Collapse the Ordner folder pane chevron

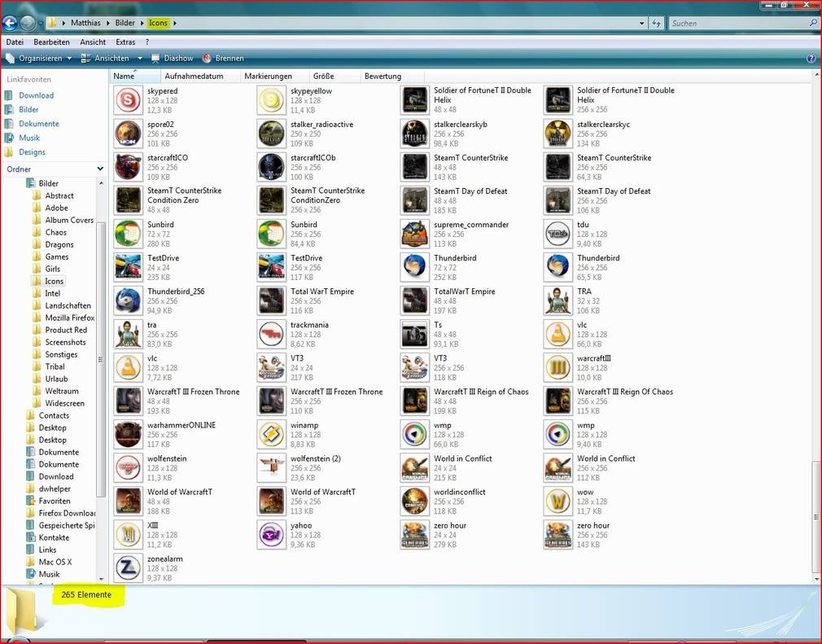pos(100,169)
